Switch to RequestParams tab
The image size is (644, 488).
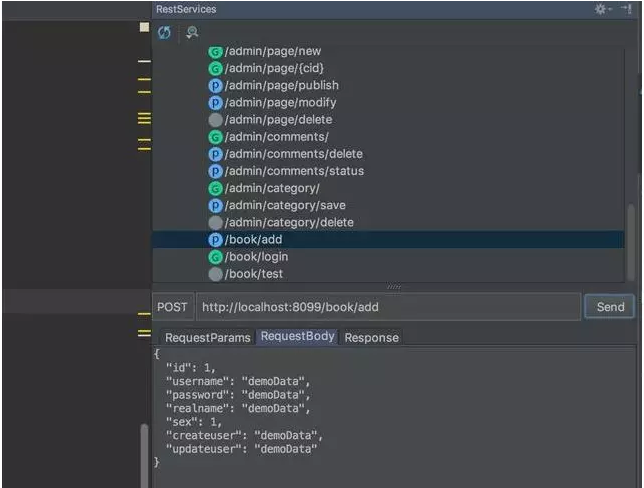click(x=207, y=338)
